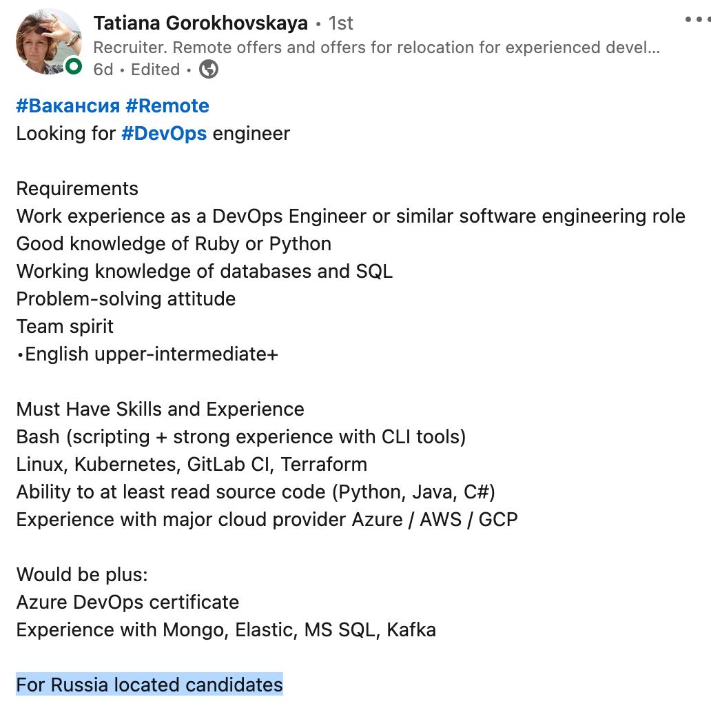Viewport: 711px width, 728px height.
Task: Click the "Requirements" heading line
Action: tap(77, 189)
